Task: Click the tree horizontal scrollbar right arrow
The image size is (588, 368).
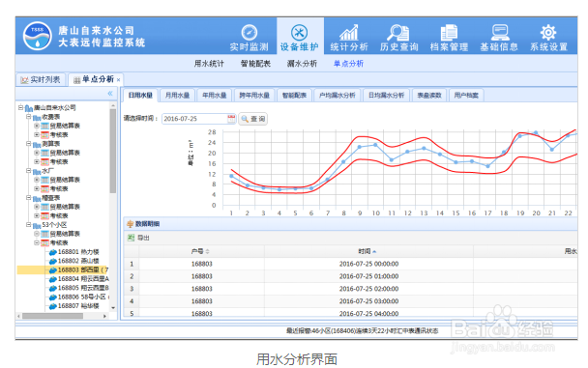Action: (x=104, y=316)
